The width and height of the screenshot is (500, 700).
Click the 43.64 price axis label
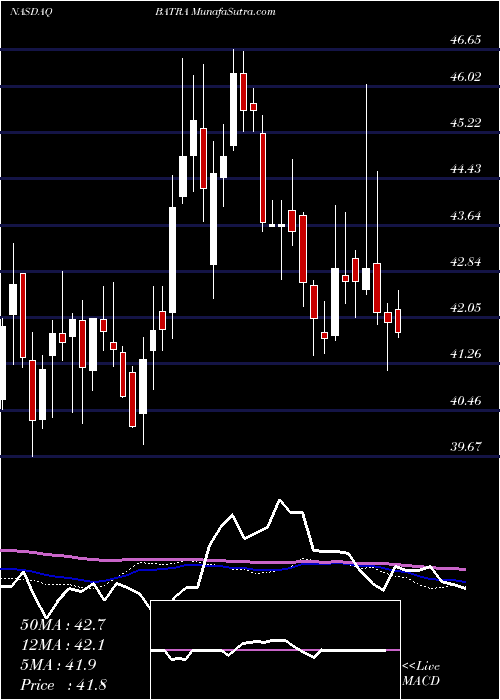(466, 216)
